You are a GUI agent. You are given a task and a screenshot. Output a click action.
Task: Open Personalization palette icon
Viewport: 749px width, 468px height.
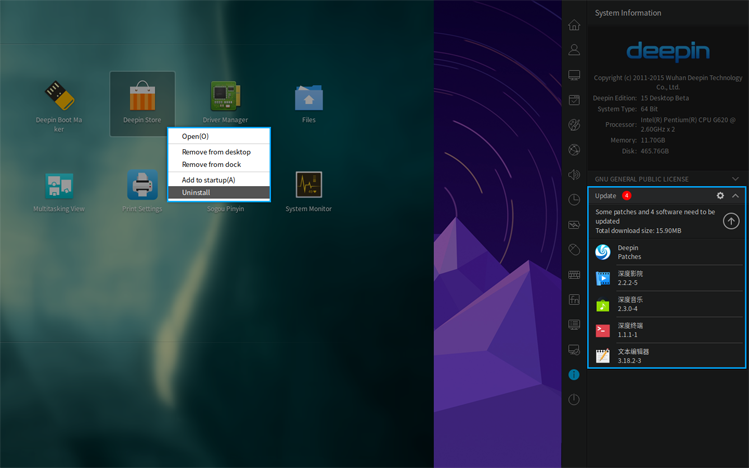coord(574,125)
